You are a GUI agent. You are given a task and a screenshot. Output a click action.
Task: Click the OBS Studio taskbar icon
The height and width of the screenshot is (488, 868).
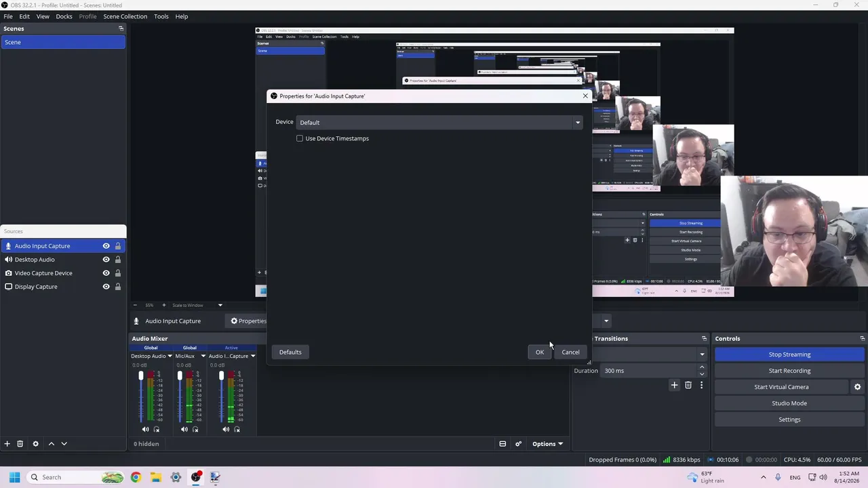click(196, 477)
